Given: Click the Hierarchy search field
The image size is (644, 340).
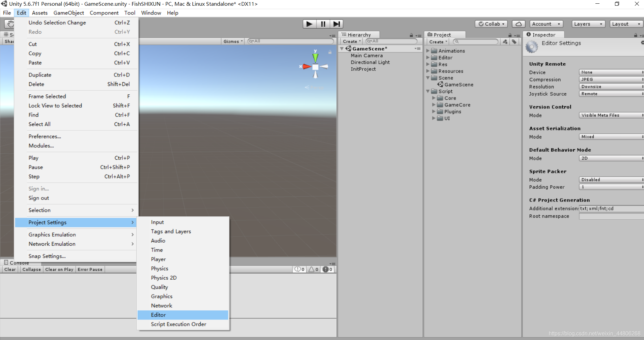Looking at the screenshot, I should pos(392,41).
